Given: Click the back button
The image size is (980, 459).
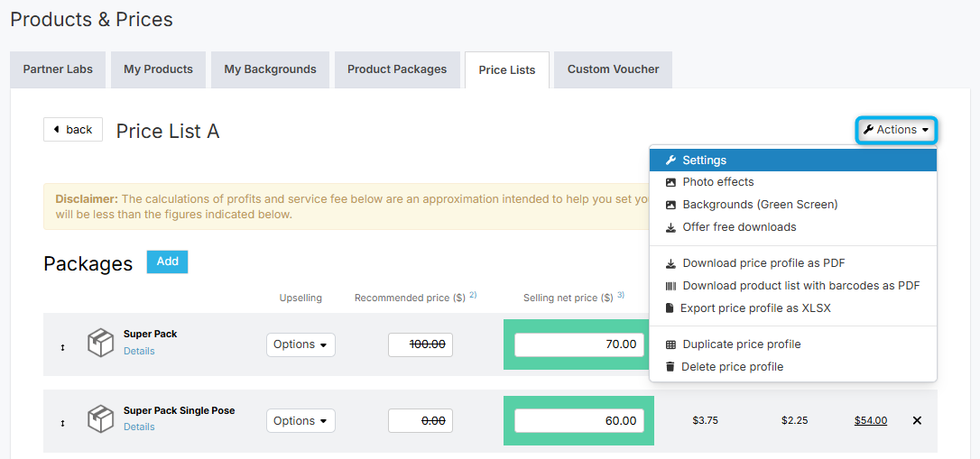Looking at the screenshot, I should pos(73,129).
